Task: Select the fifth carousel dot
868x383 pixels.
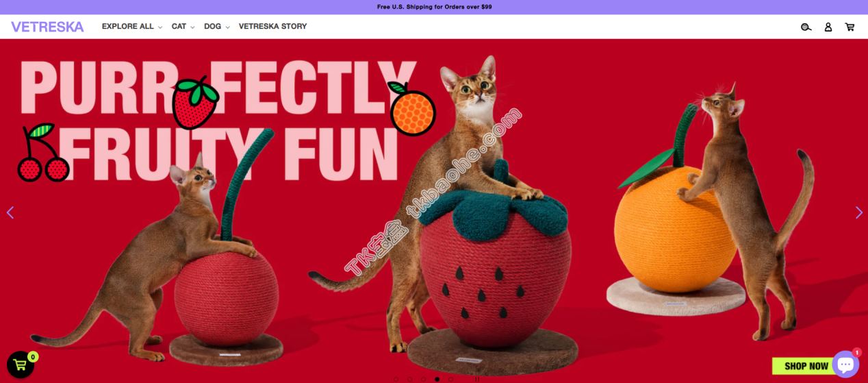Action: point(450,379)
